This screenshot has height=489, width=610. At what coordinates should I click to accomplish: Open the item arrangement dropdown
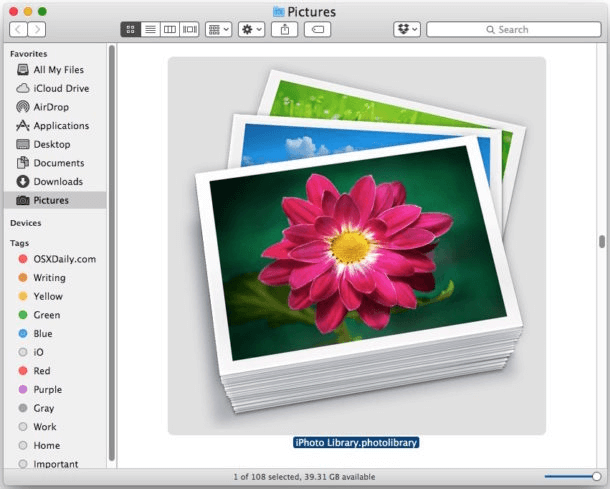pyautogui.click(x=218, y=30)
